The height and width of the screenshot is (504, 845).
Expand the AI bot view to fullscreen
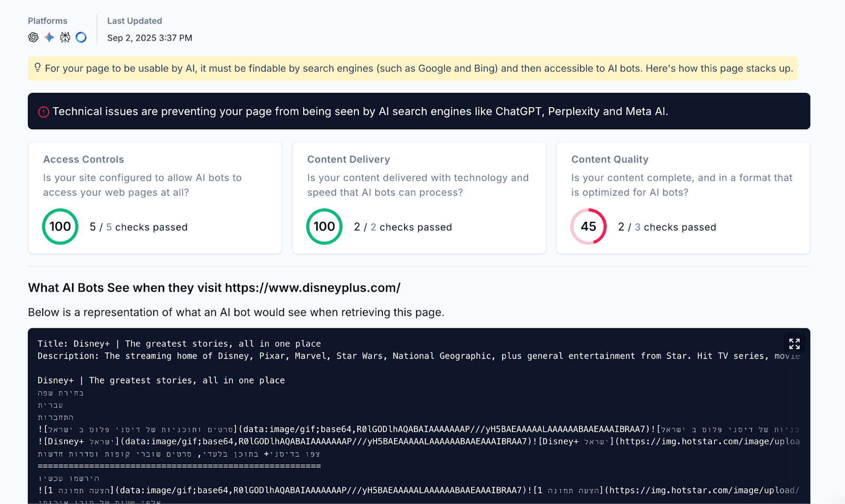click(x=794, y=344)
